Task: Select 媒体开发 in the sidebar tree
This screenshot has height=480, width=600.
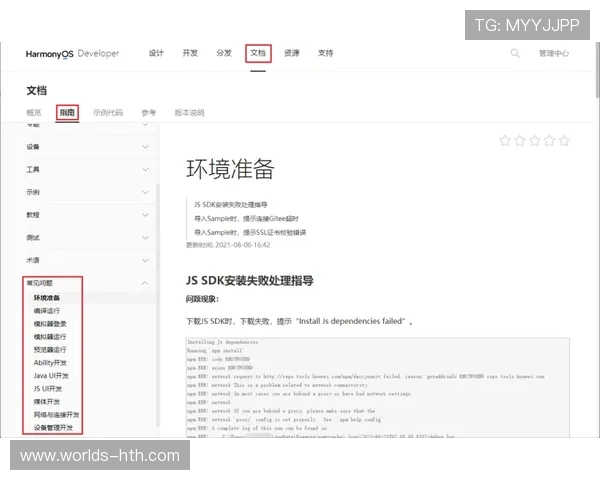Action: (47, 402)
